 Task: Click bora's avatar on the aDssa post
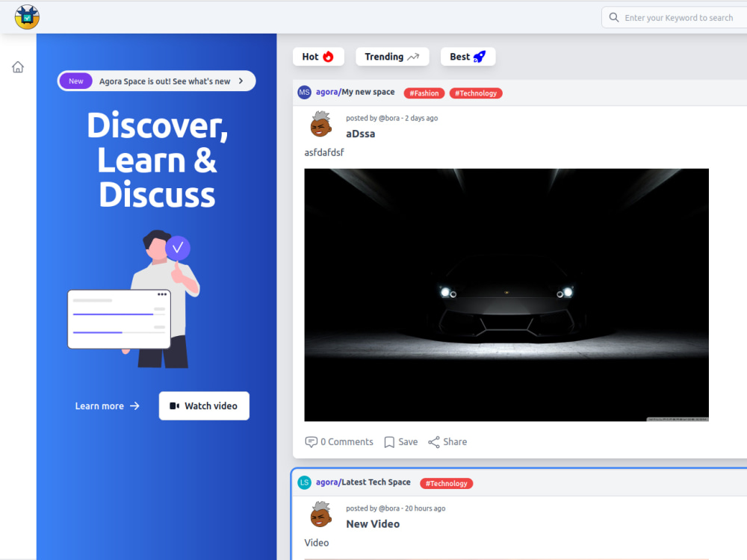point(321,124)
